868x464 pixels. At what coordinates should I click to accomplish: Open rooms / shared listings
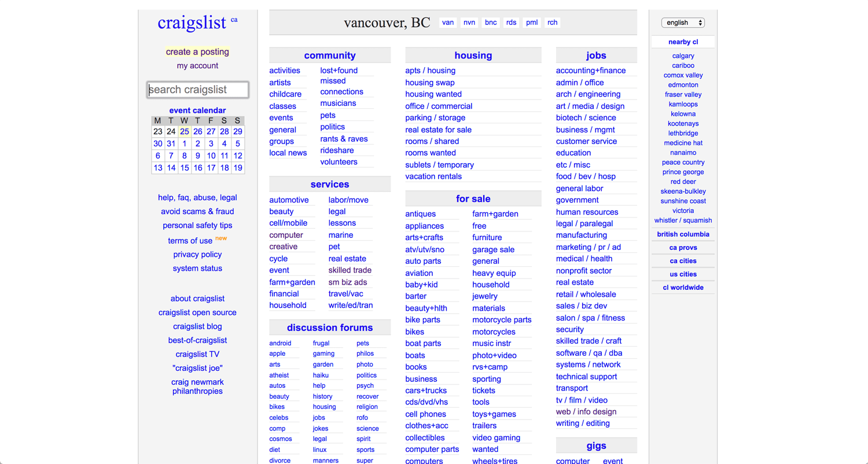coord(432,141)
